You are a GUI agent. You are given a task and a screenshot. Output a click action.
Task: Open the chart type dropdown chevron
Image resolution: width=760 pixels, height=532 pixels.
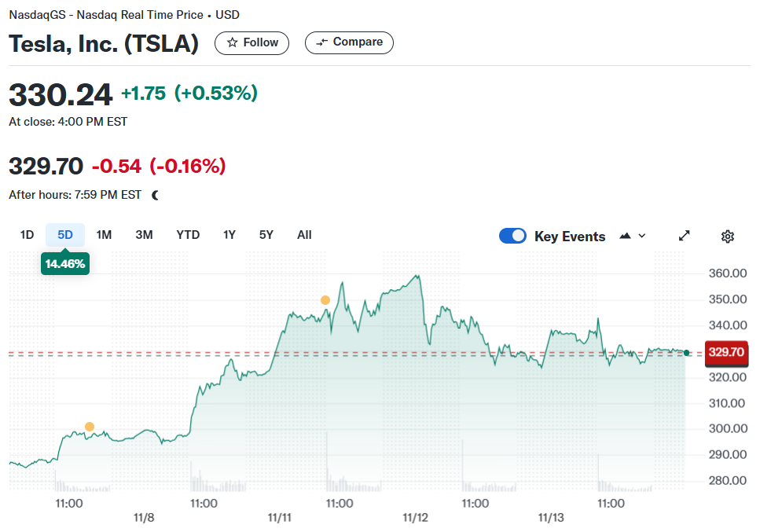point(642,236)
